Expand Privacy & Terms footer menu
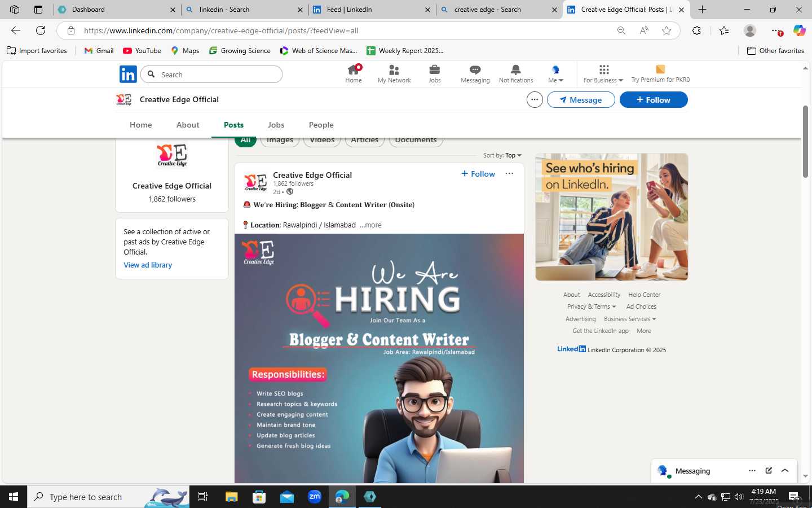The height and width of the screenshot is (508, 812). (x=592, y=306)
